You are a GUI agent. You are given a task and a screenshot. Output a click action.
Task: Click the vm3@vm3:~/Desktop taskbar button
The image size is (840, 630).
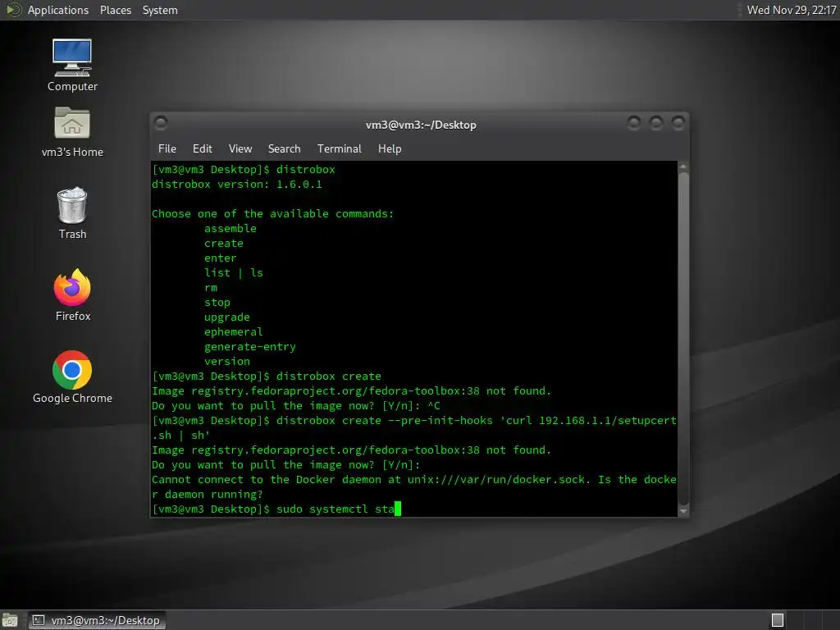(97, 620)
